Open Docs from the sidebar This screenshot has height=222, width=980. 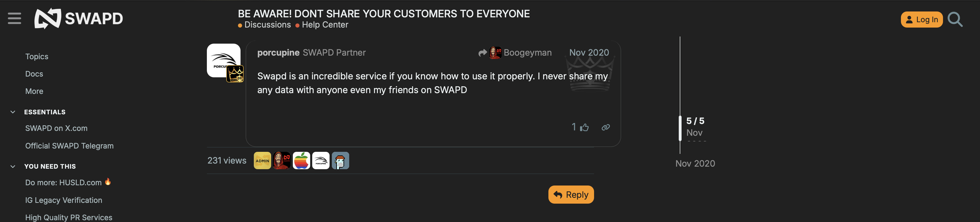[34, 74]
